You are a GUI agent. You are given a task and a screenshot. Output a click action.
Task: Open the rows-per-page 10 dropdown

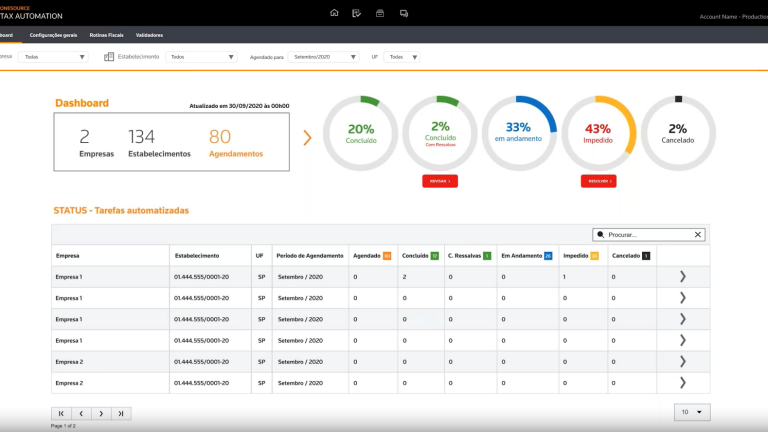(x=692, y=412)
